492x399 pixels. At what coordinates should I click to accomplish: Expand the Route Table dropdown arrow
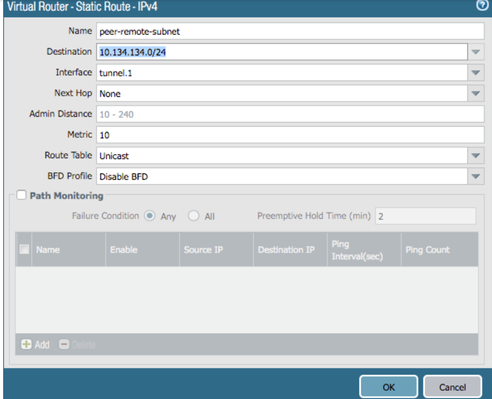[x=476, y=156]
